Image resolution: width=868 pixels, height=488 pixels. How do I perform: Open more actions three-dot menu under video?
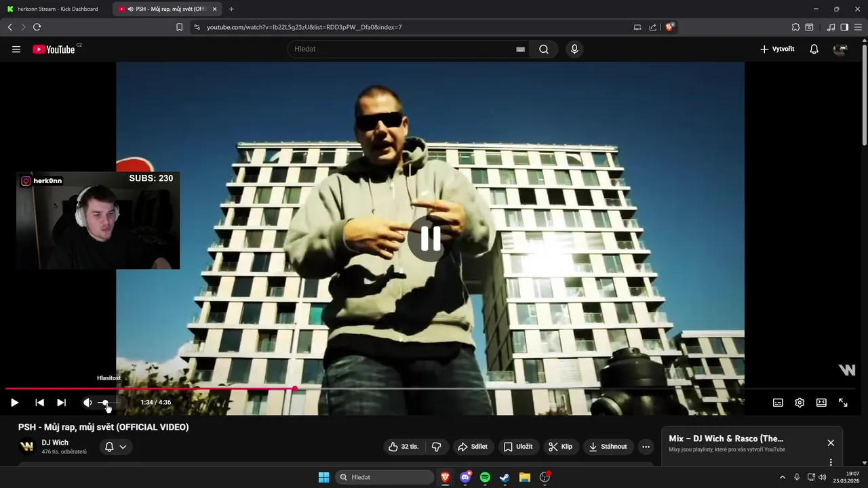646,447
